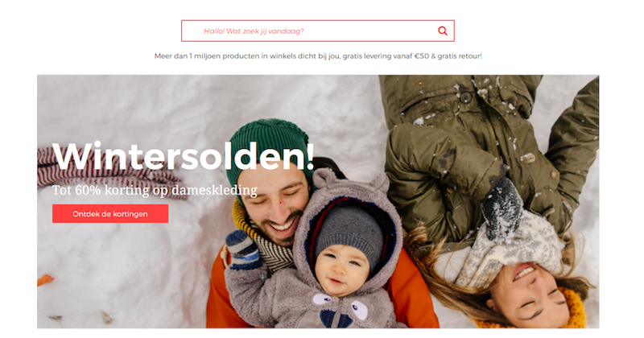Screen dimensions: 644x338
Task: Click the baby's grey knitted hat
Action: 349,236
